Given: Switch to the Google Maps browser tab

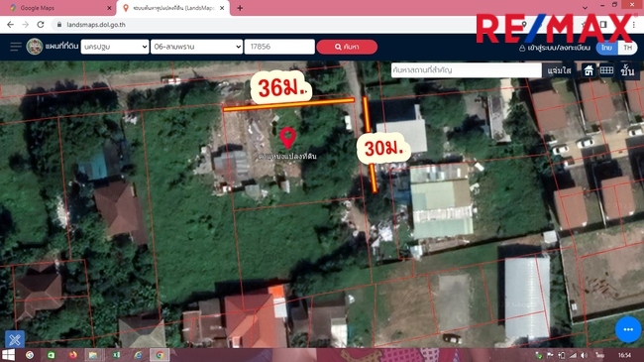Looking at the screenshot, I should [57, 8].
